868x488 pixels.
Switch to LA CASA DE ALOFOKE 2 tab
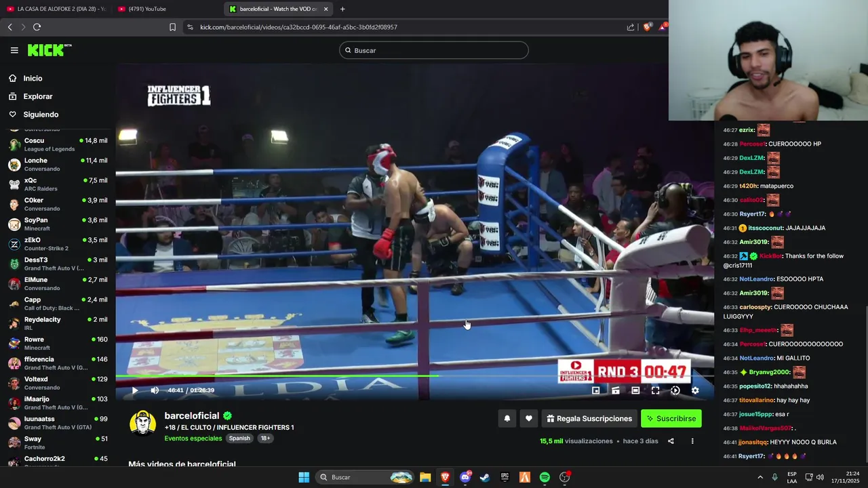tap(56, 9)
